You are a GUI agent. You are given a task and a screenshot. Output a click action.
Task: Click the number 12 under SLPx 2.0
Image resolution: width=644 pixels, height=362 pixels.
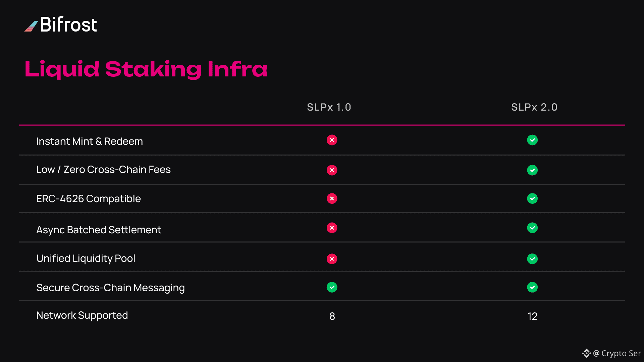pyautogui.click(x=532, y=316)
